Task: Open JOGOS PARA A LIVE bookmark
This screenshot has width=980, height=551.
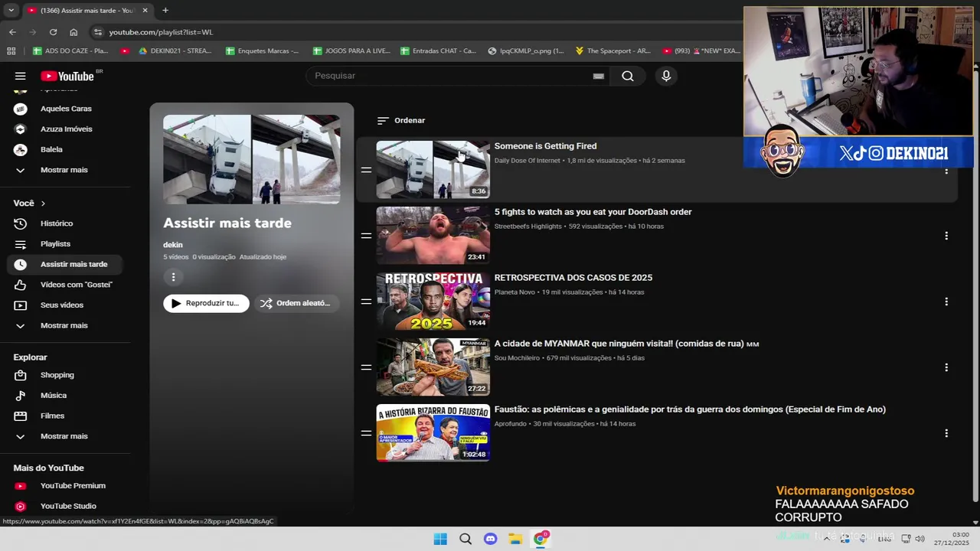Action: point(351,51)
